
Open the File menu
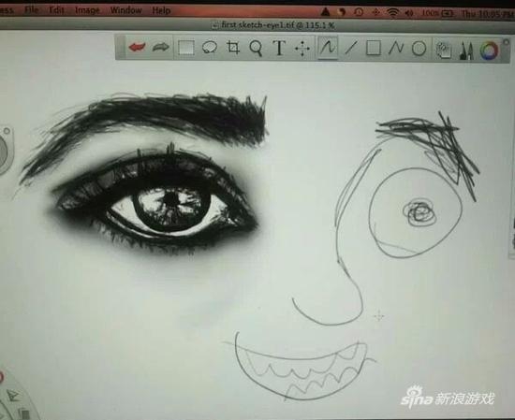click(32, 10)
